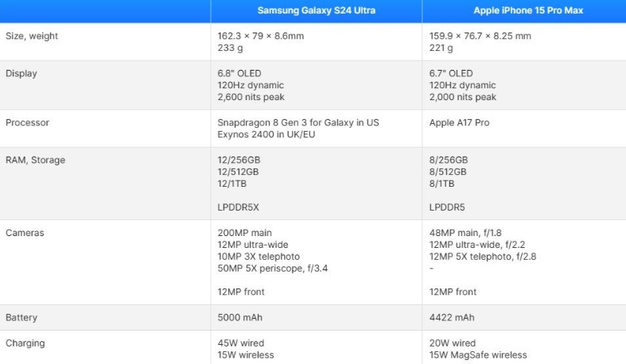Click '12MP front' in Samsung column
This screenshot has height=364, width=626.
(x=241, y=292)
